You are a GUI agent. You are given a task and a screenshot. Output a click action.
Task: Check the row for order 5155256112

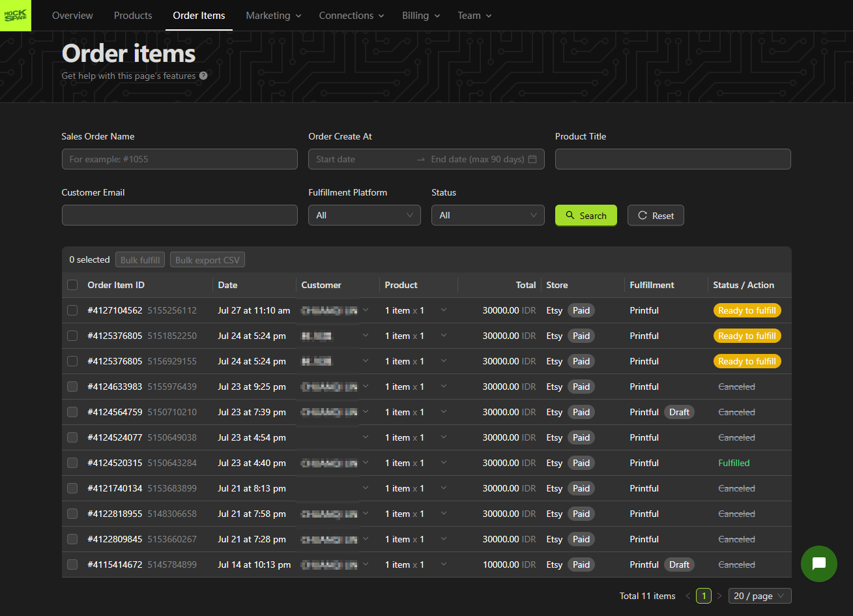pos(72,310)
